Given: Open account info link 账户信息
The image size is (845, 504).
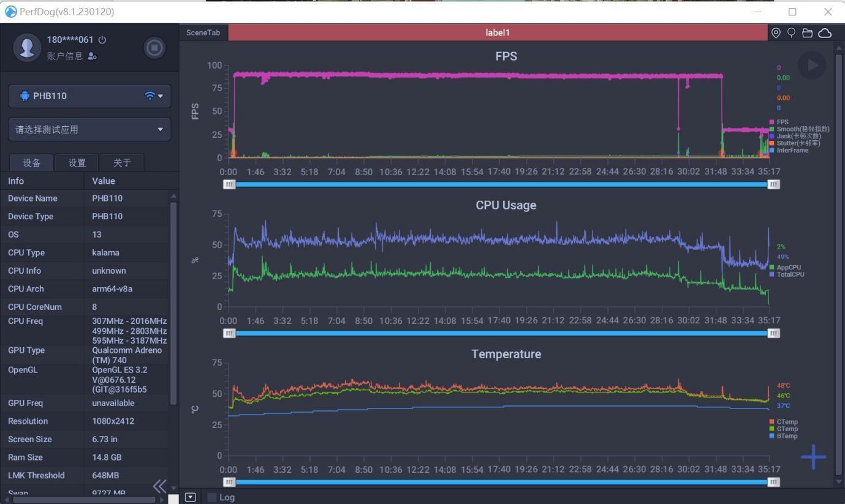Looking at the screenshot, I should coord(72,56).
